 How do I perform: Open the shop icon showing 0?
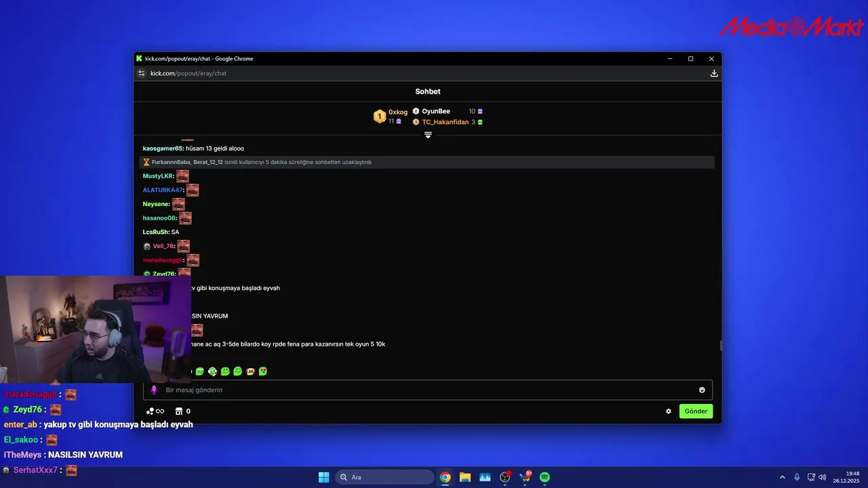click(x=182, y=411)
